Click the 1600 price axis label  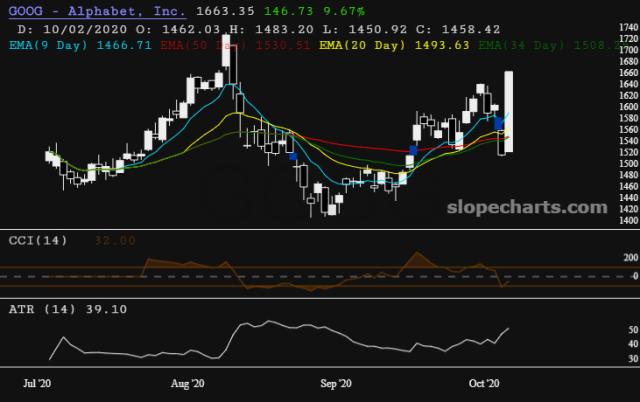click(629, 107)
